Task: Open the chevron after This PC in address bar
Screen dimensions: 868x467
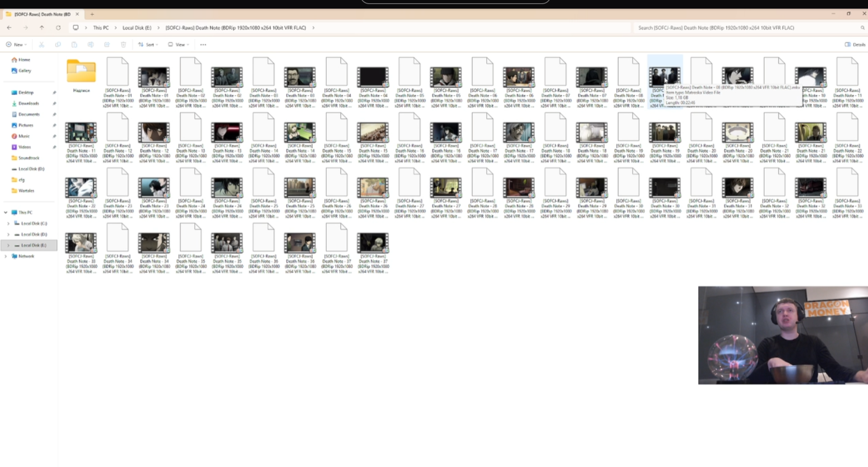Action: pos(116,28)
